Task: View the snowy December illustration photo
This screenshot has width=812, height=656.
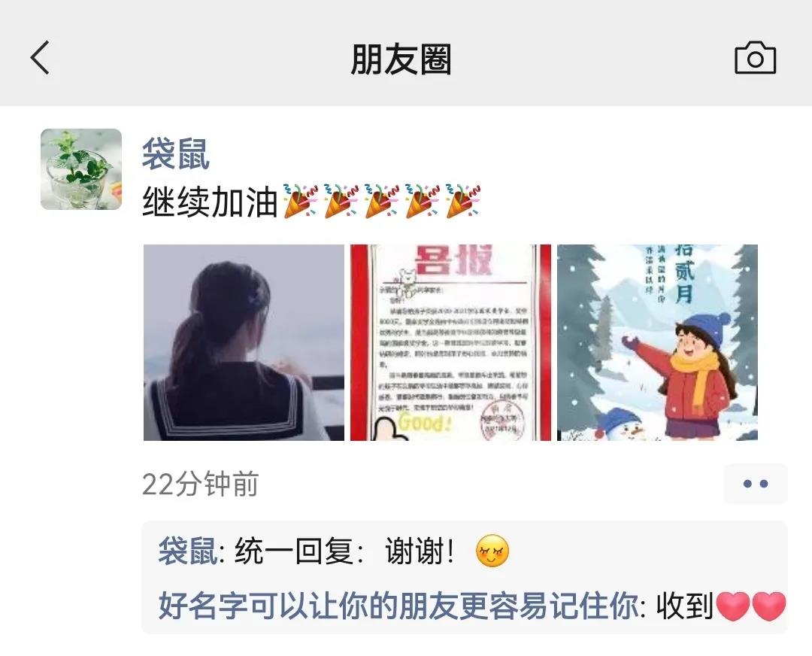Action: (657, 342)
